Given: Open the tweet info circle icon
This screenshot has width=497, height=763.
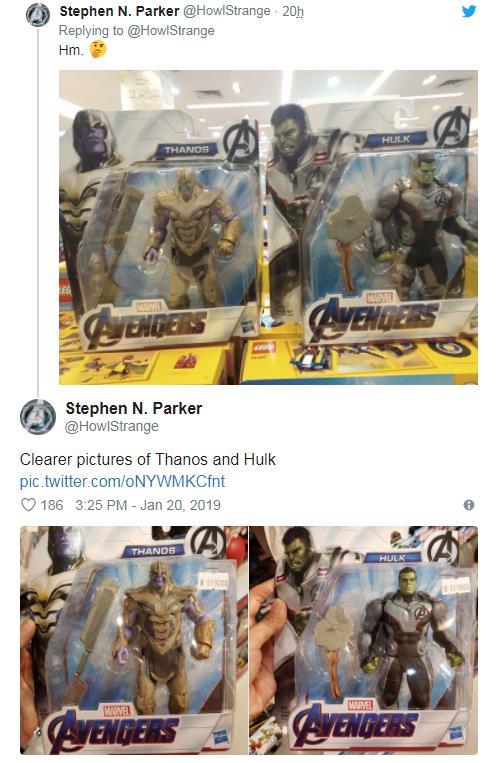Looking at the screenshot, I should point(469,505).
